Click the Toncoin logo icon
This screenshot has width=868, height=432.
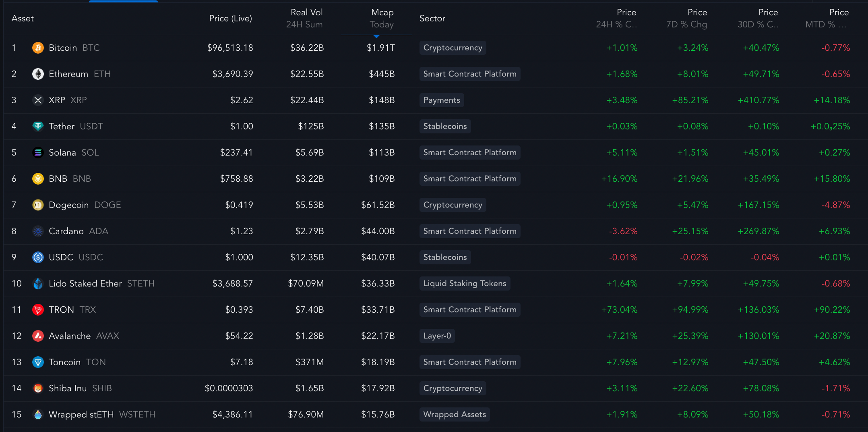click(x=38, y=362)
